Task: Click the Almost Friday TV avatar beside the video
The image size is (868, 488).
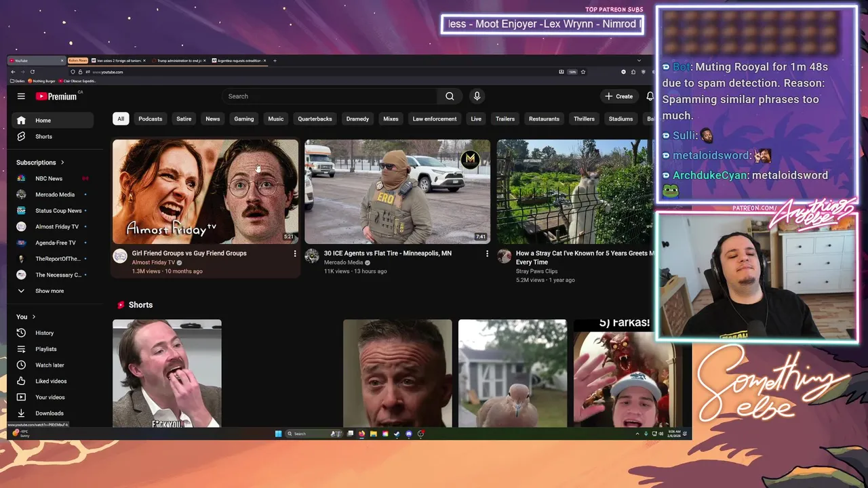Action: [120, 256]
